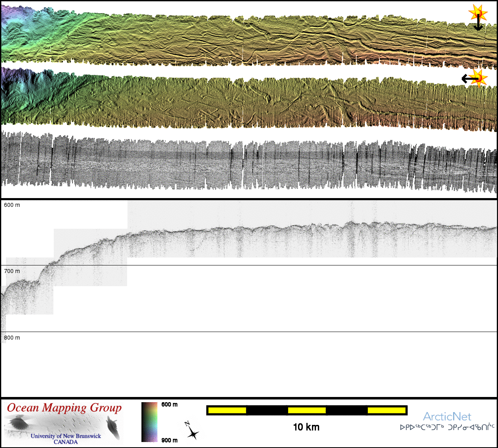Click the 600 m depth label in the profile
The image size is (498, 448).
[12, 205]
